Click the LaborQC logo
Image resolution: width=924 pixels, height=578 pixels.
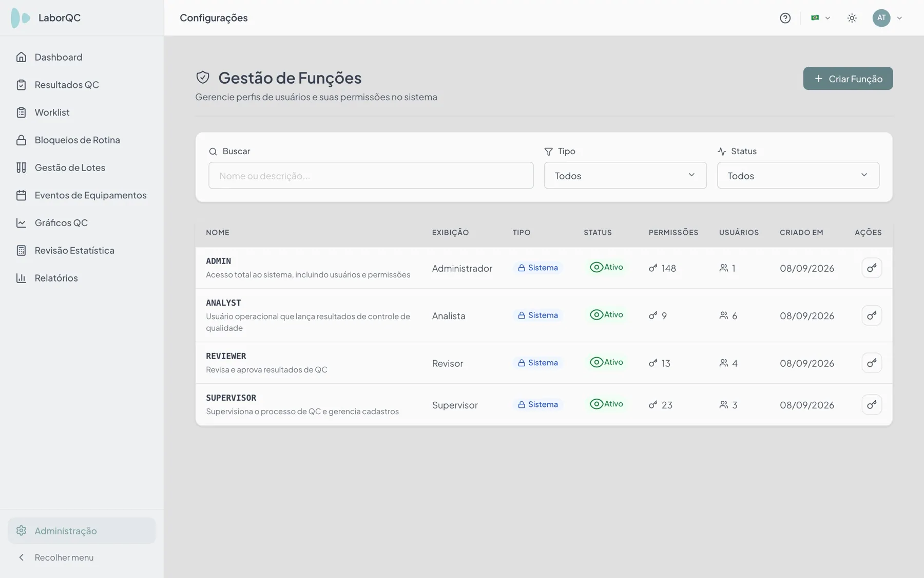click(21, 18)
